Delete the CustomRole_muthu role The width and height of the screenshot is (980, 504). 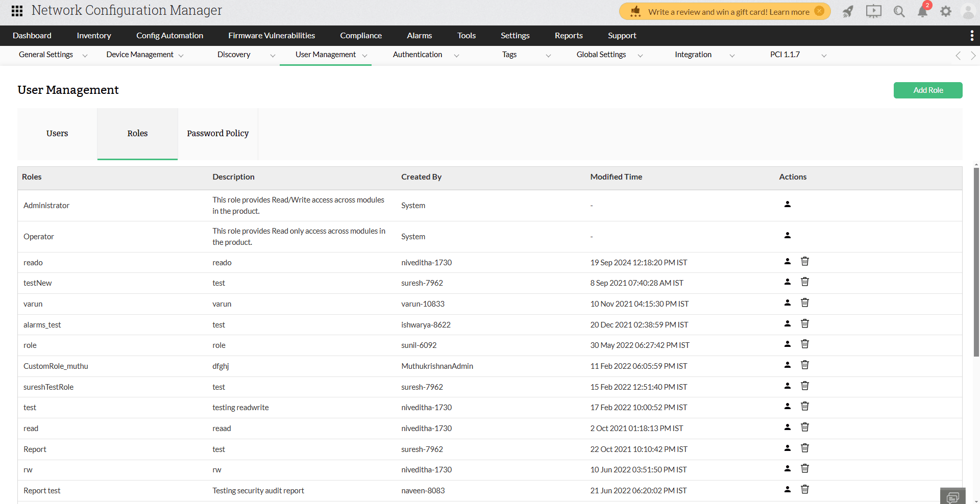point(805,365)
